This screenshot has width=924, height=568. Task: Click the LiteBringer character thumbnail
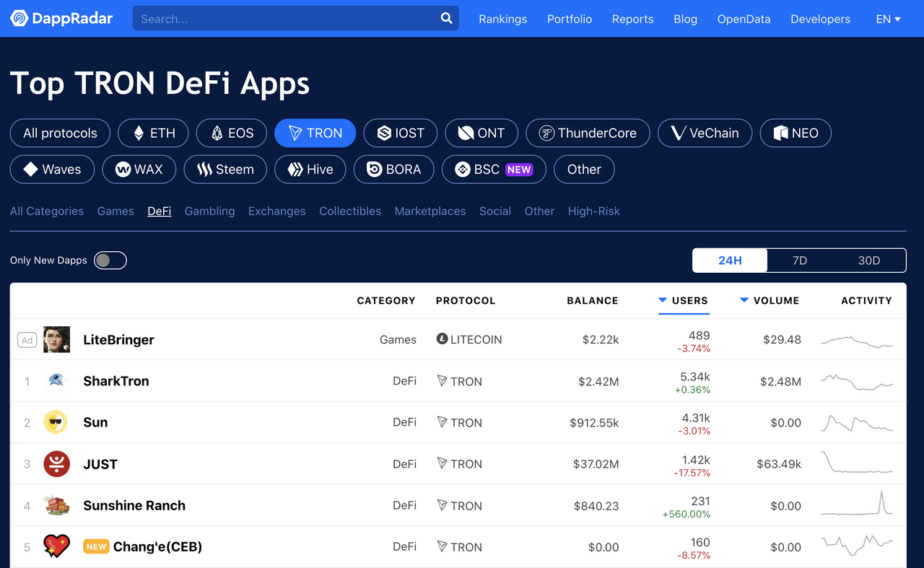[x=56, y=339]
